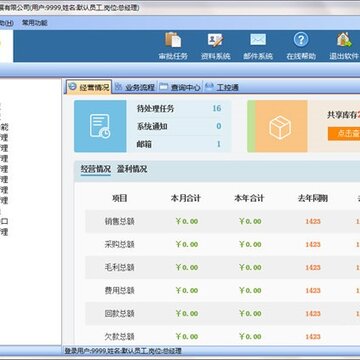Click 采购总额 本年合计 value ¥0.00

[x=250, y=244]
